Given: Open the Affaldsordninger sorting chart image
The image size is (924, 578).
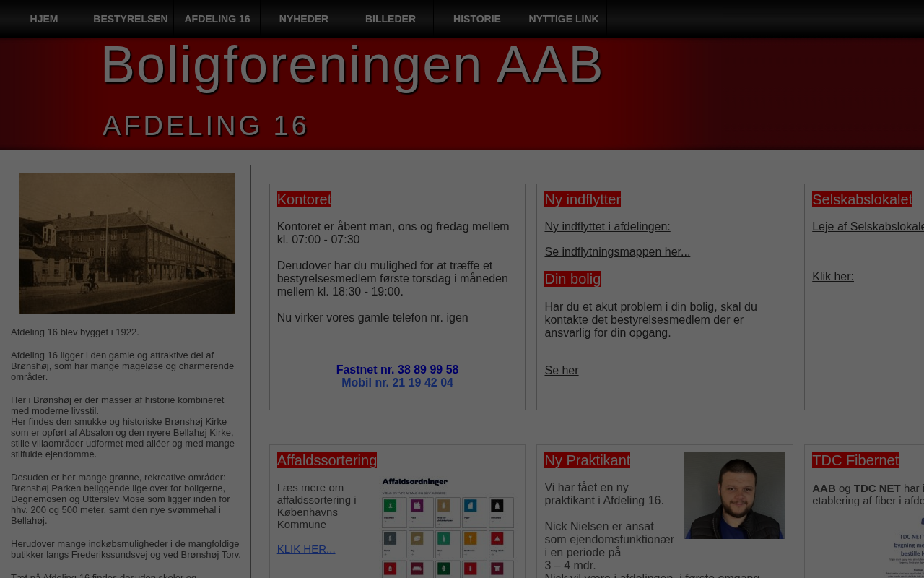Looking at the screenshot, I should (x=448, y=527).
